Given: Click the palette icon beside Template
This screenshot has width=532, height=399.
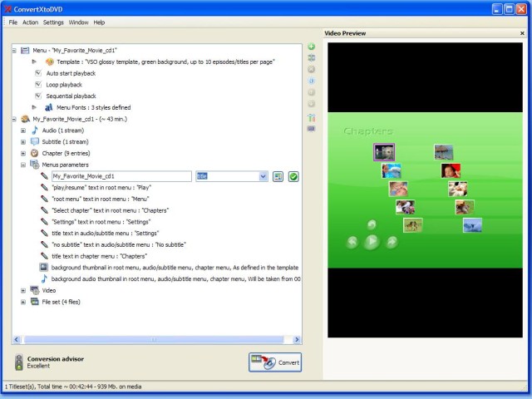Looking at the screenshot, I should pos(50,62).
